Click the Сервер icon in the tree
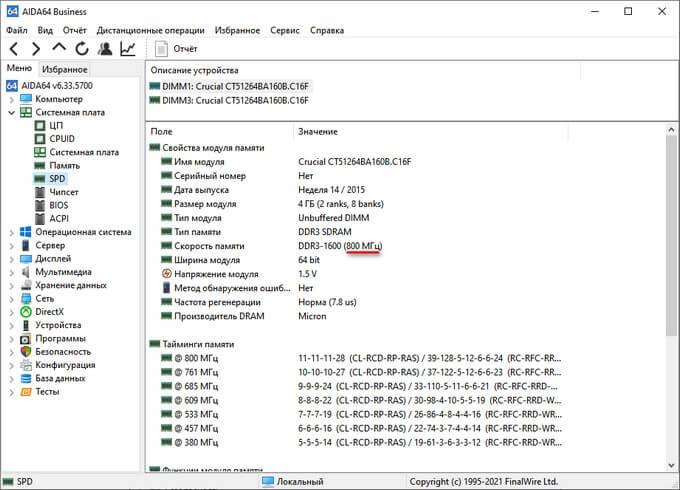This screenshot has height=490, width=680. tap(26, 245)
